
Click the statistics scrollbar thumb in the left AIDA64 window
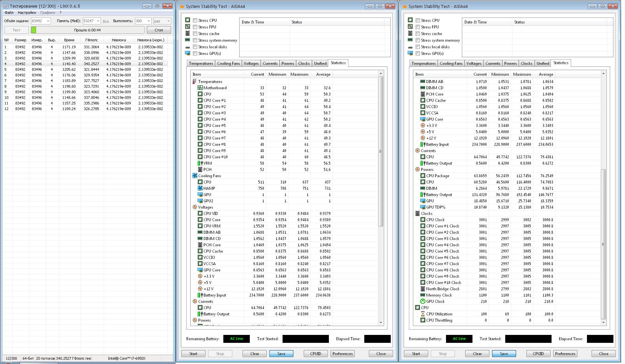point(380,151)
